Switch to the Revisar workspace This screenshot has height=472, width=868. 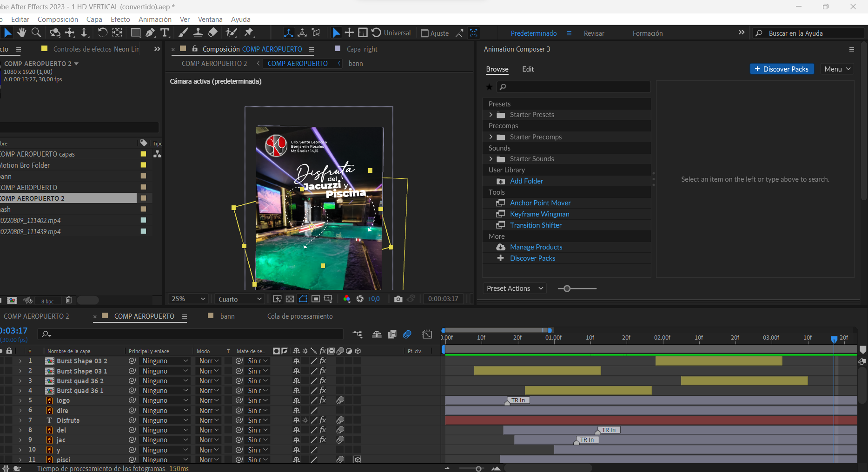(594, 33)
